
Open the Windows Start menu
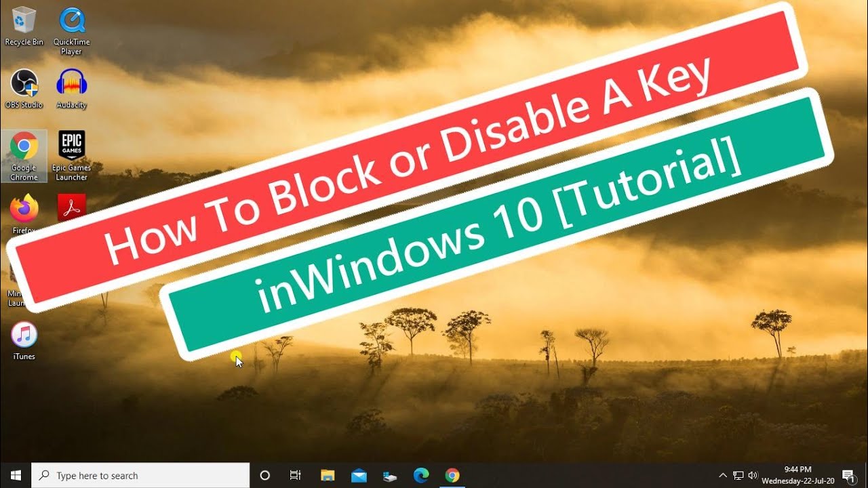point(16,476)
